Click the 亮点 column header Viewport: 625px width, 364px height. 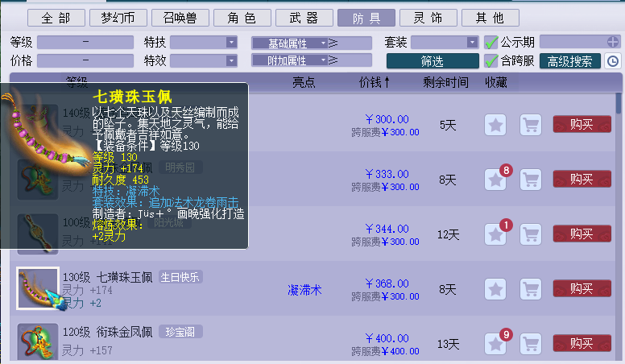[304, 82]
